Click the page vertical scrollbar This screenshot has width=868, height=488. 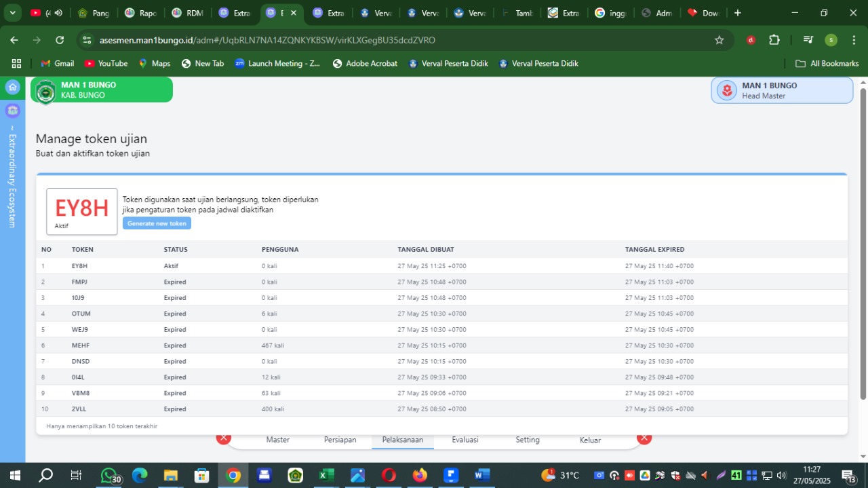point(863,244)
